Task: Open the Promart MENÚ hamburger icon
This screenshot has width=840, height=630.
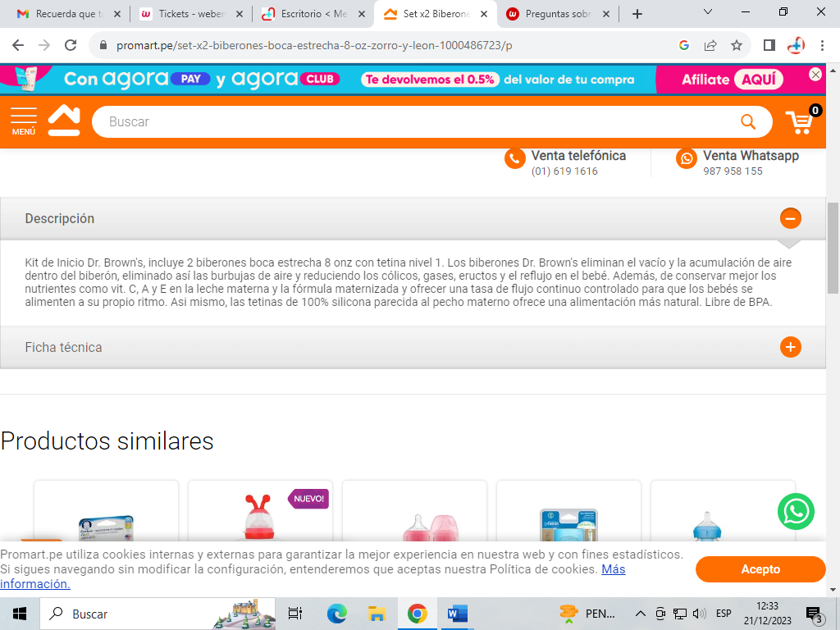Action: click(x=24, y=121)
